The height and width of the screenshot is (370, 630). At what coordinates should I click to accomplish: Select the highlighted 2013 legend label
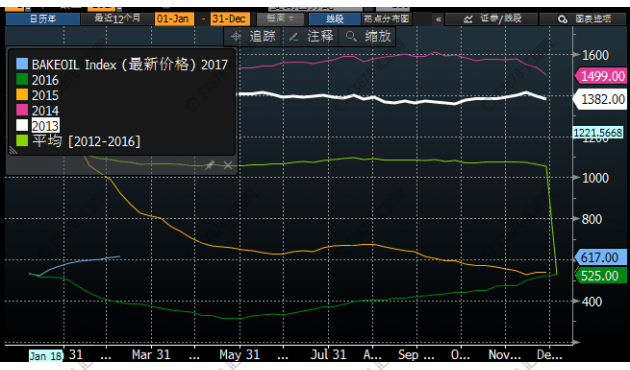tap(45, 126)
